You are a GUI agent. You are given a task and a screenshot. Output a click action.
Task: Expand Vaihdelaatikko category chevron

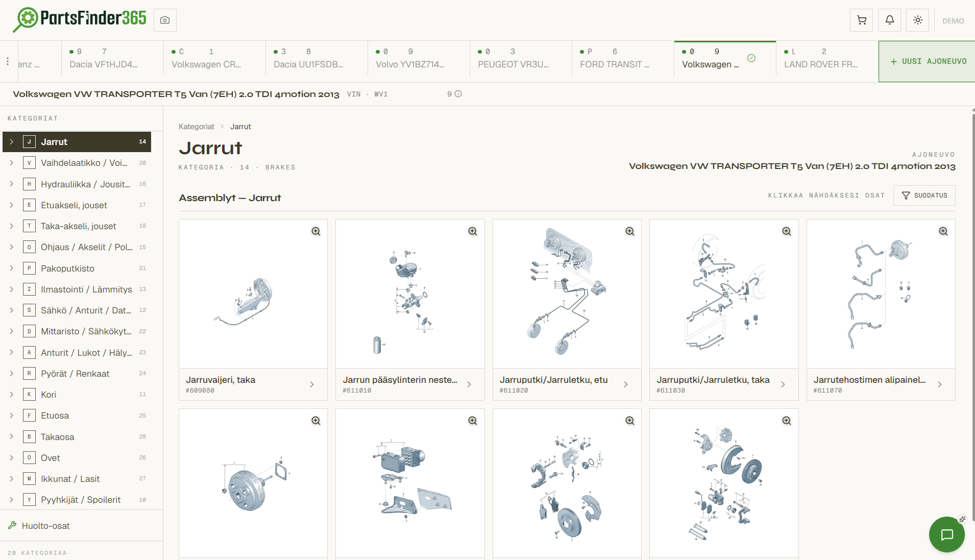[11, 163]
